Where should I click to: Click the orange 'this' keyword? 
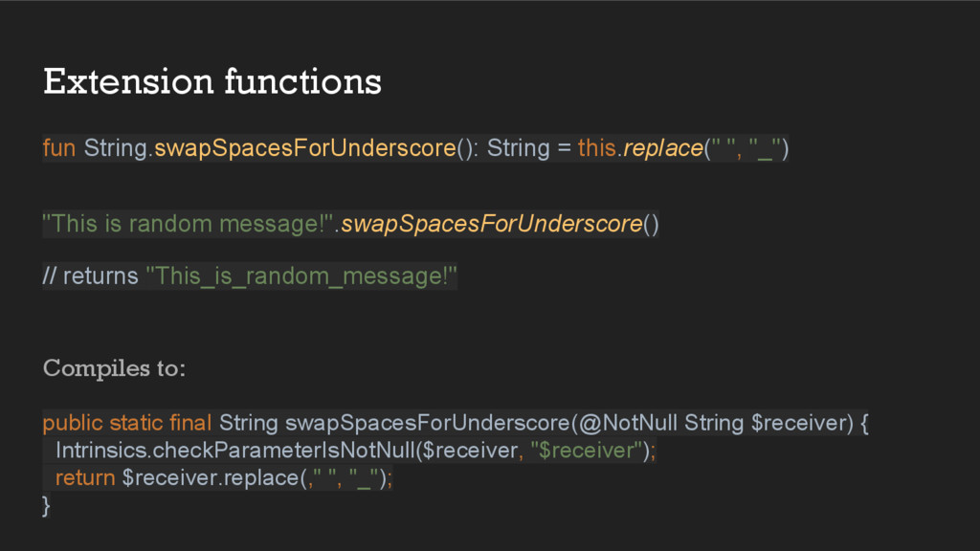click(597, 148)
